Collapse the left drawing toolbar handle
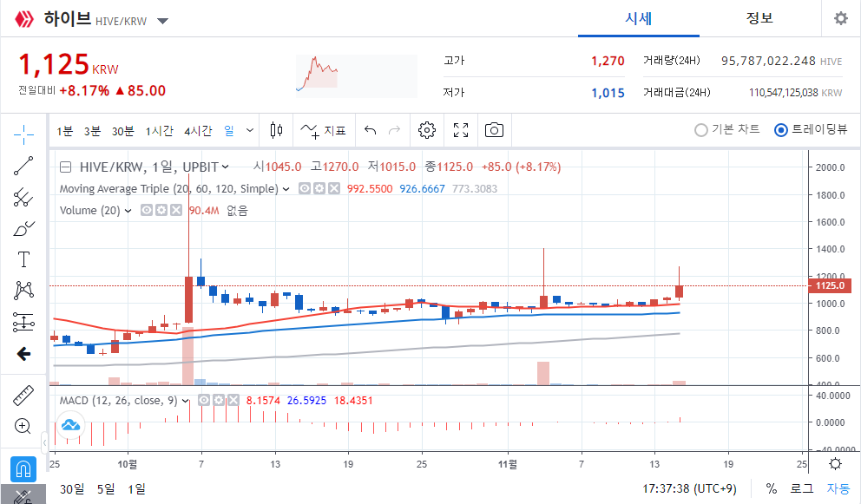Image resolution: width=861 pixels, height=504 pixels. pos(44,442)
